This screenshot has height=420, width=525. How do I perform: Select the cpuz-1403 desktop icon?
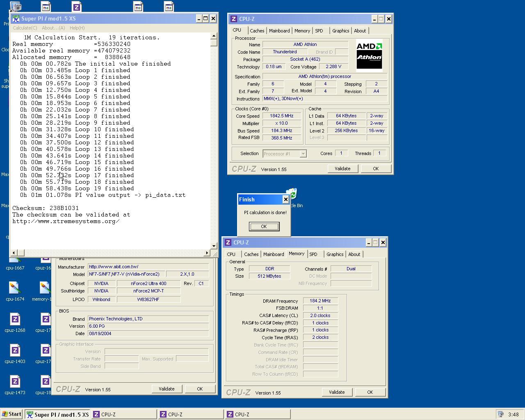pyautogui.click(x=15, y=354)
